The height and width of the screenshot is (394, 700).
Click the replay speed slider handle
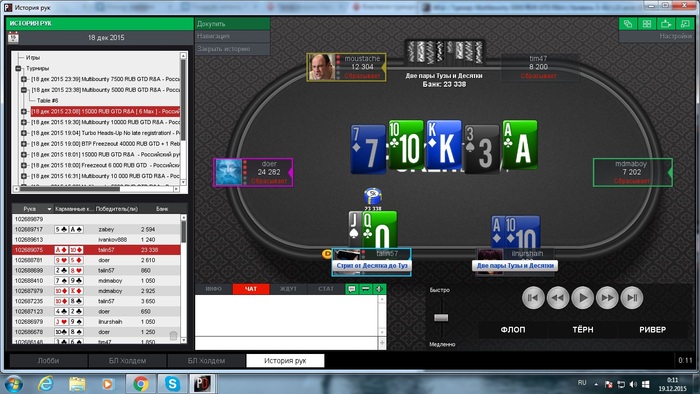tap(441, 318)
